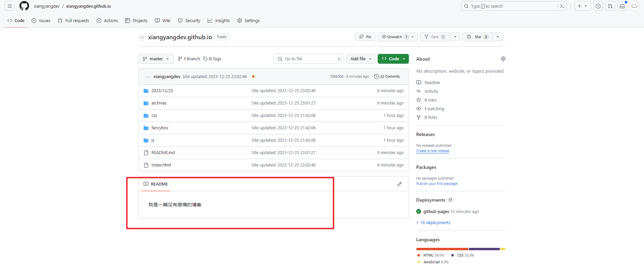644x277 pixels.
Task: Go to GitHub homepage via Octocat logo
Action: click(x=24, y=6)
